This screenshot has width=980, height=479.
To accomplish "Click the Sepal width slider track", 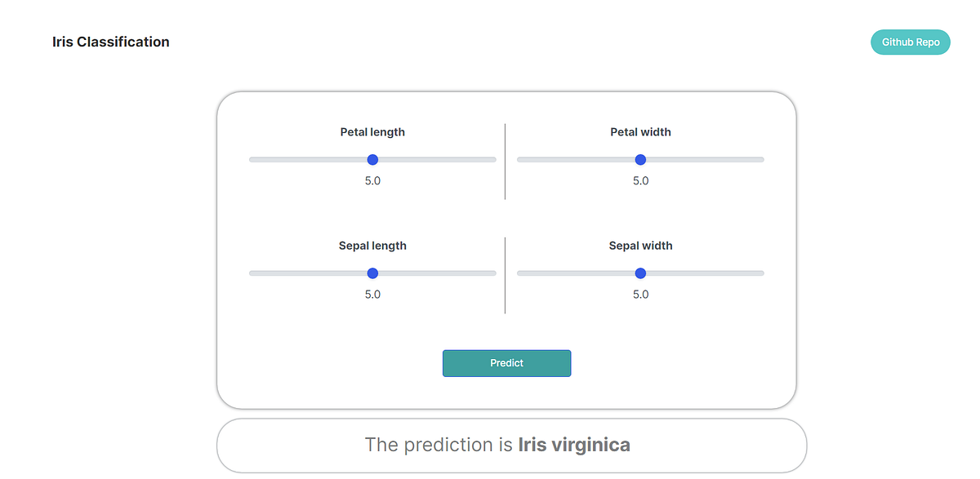I will (x=710, y=273).
